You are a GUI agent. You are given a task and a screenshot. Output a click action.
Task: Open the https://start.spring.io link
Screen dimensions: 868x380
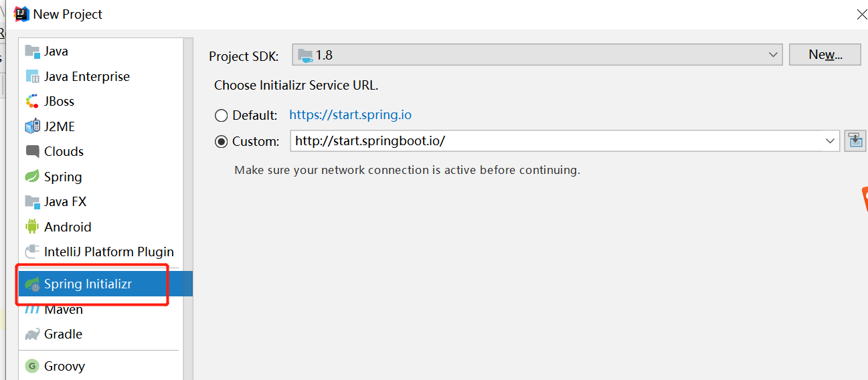[350, 115]
